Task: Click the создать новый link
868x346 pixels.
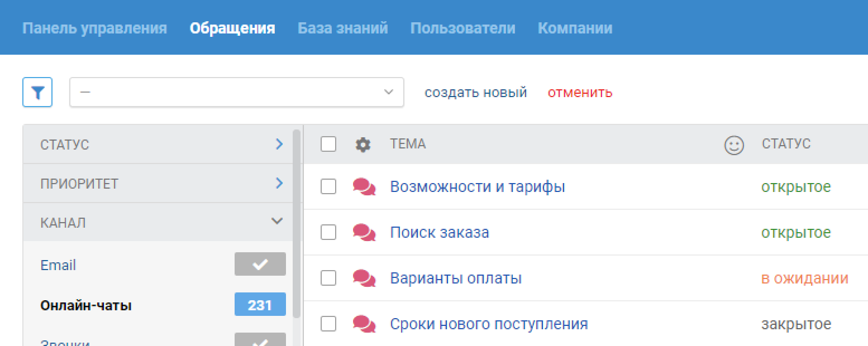Action: 475,92
